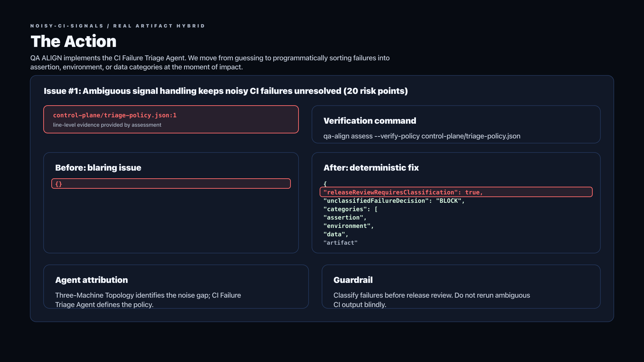Click The Action slide title
This screenshot has width=644, height=362.
pyautogui.click(x=73, y=41)
